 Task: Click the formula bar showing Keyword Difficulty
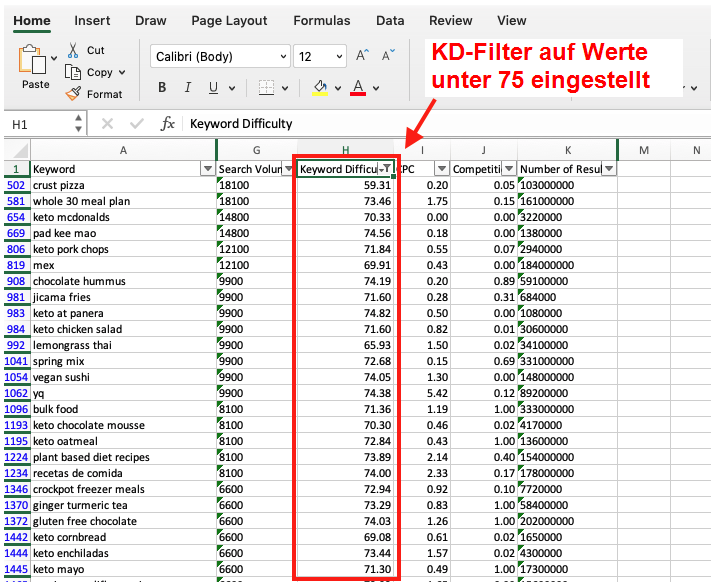tap(445, 124)
